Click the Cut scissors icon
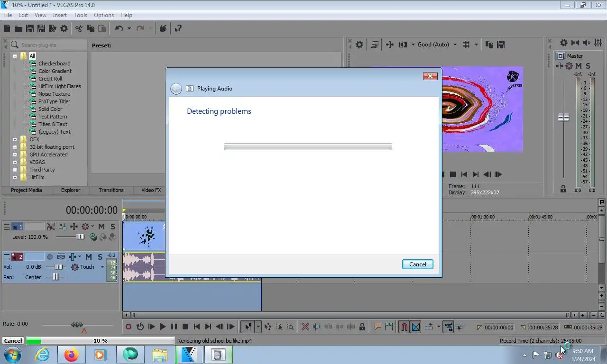The image size is (607, 364). 79,28
